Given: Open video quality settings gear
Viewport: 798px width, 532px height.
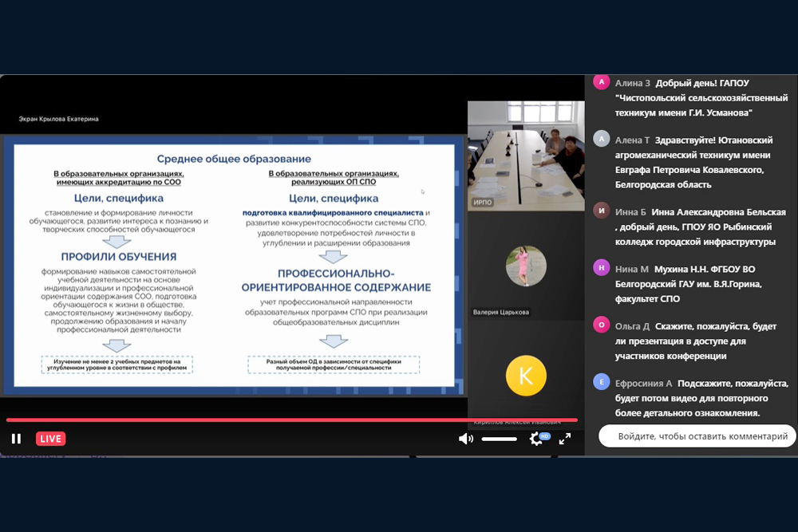Looking at the screenshot, I should tap(537, 439).
